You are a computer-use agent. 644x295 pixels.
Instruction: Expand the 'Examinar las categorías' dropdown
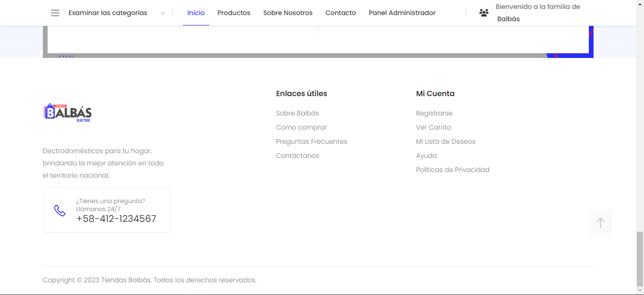point(108,13)
